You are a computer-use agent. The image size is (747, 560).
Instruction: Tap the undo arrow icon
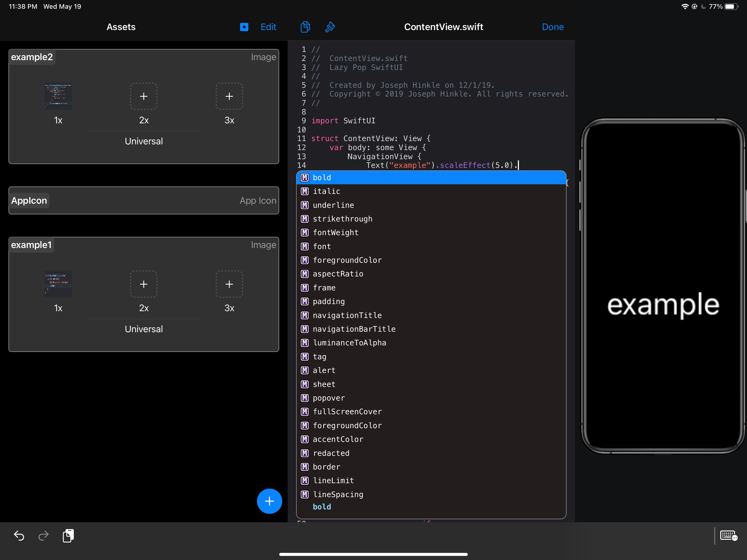(x=19, y=536)
